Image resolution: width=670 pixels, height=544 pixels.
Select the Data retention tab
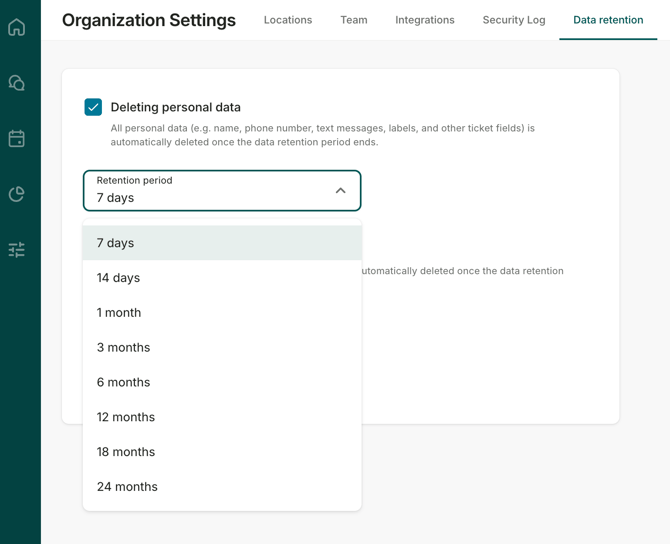click(608, 20)
